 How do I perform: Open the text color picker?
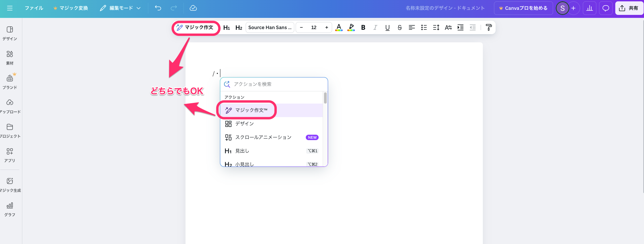339,27
